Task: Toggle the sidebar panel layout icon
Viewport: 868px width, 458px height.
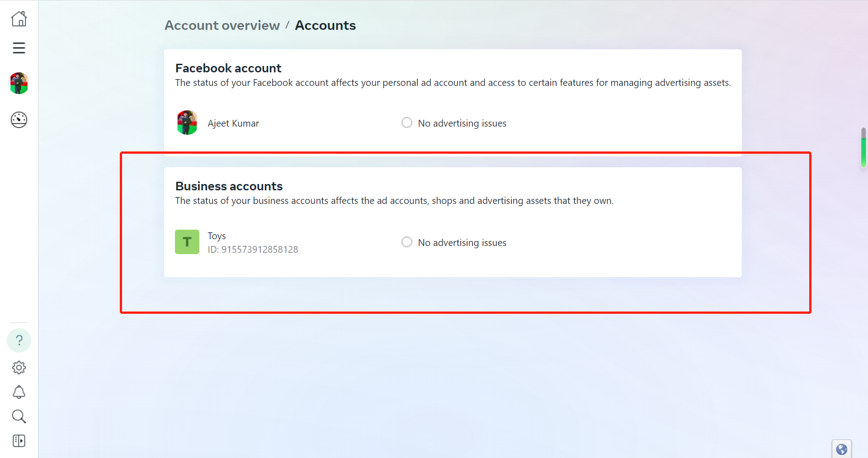Action: (19, 441)
